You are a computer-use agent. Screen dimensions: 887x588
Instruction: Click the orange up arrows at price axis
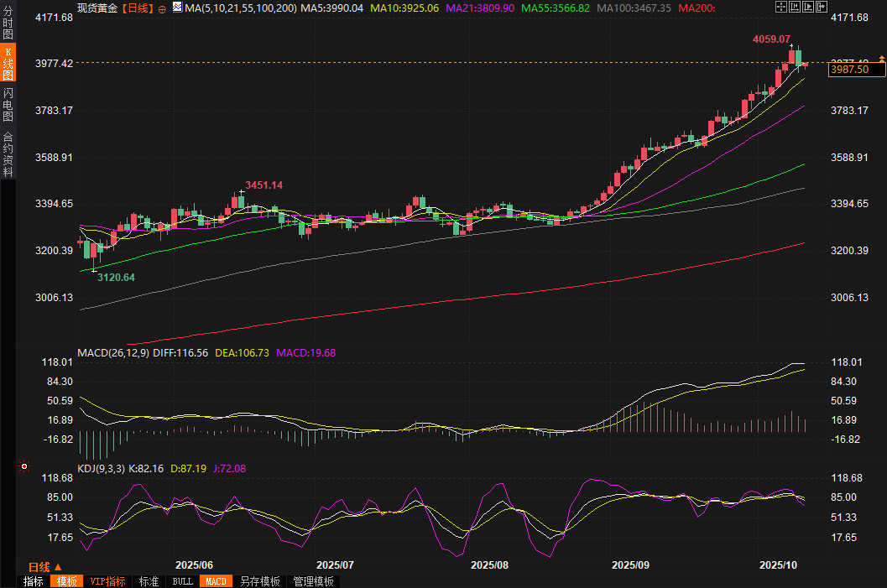[881, 58]
